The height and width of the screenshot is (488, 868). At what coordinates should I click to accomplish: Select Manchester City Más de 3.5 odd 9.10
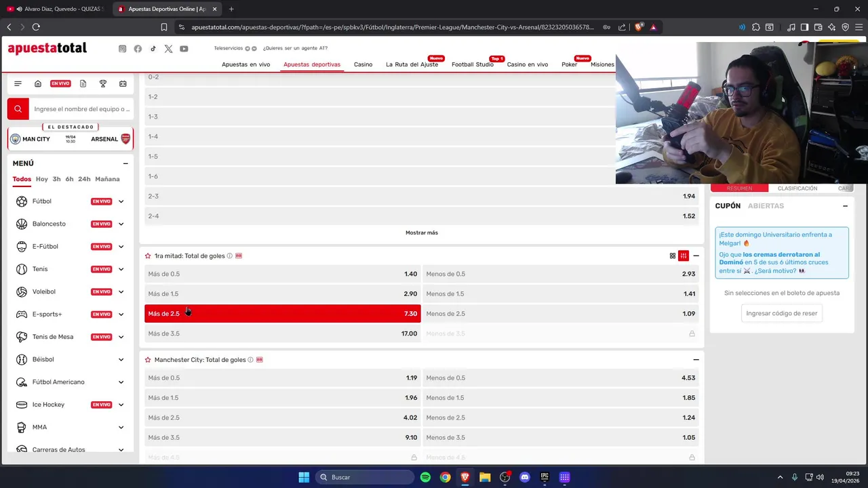pyautogui.click(x=283, y=437)
